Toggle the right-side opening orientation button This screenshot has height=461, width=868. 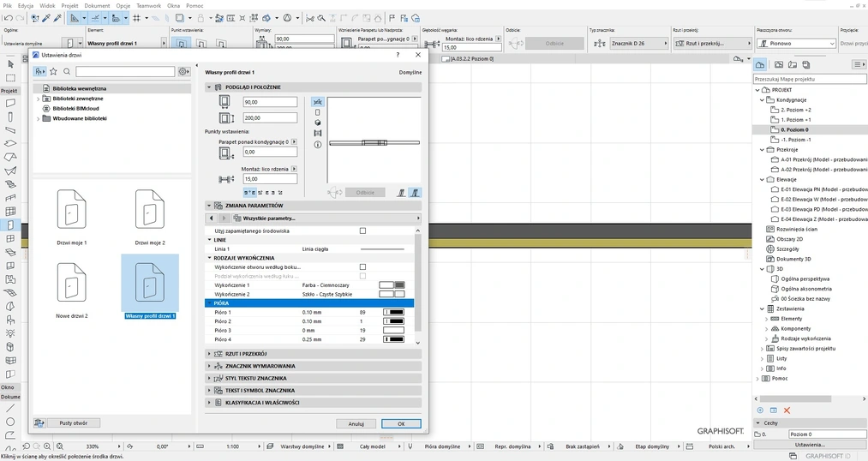pos(415,193)
